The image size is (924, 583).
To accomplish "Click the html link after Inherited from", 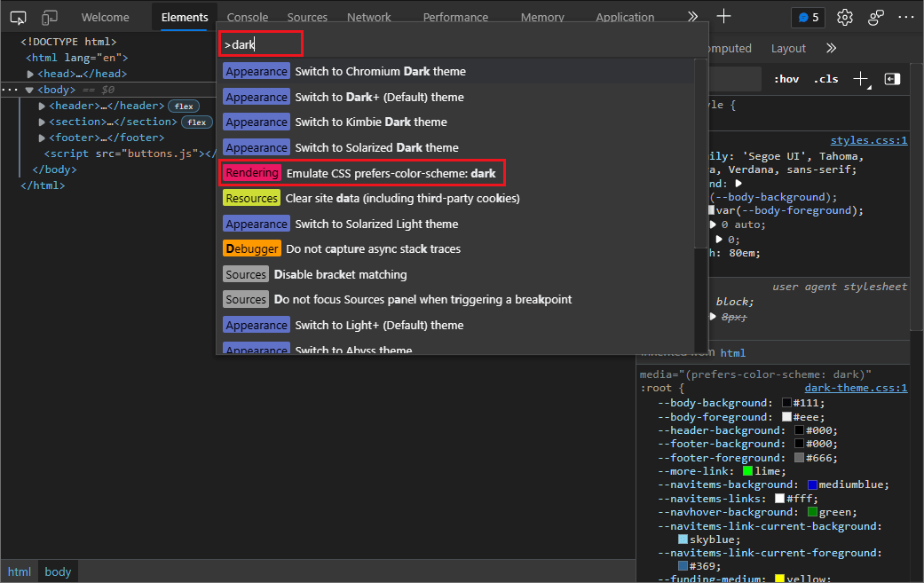I will [x=732, y=353].
